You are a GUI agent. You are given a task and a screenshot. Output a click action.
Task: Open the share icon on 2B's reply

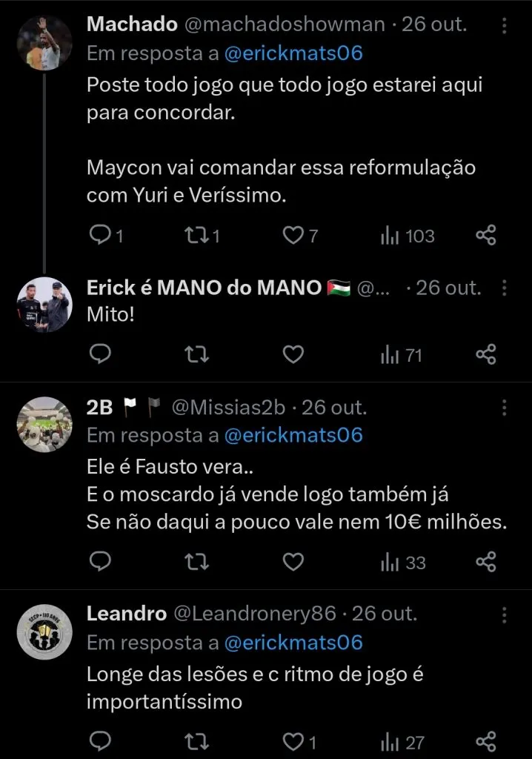486,563
